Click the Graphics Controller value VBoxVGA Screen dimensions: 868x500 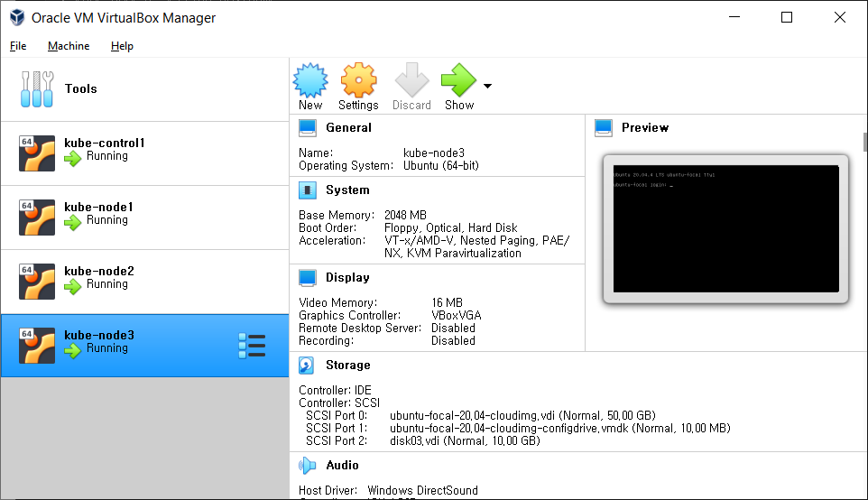pos(457,315)
